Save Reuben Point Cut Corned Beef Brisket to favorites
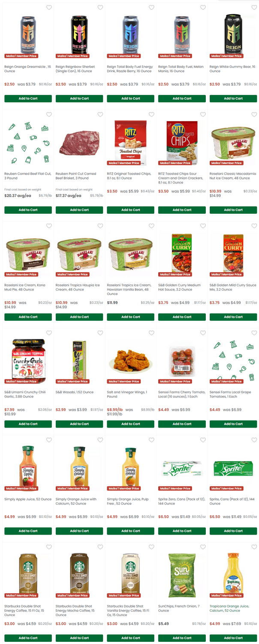This screenshot has width=259, height=644. pyautogui.click(x=100, y=115)
